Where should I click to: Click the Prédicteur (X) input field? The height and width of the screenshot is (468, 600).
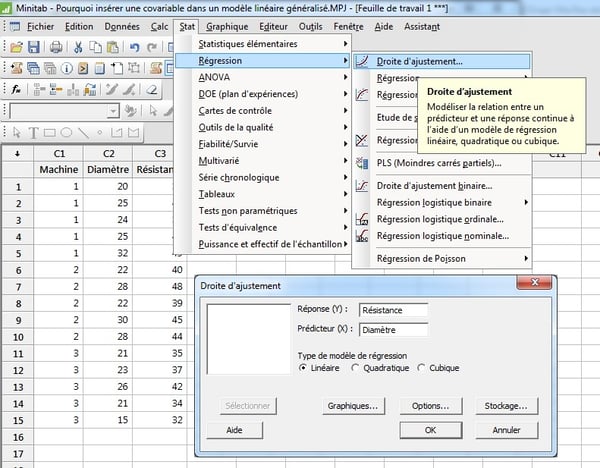point(393,330)
